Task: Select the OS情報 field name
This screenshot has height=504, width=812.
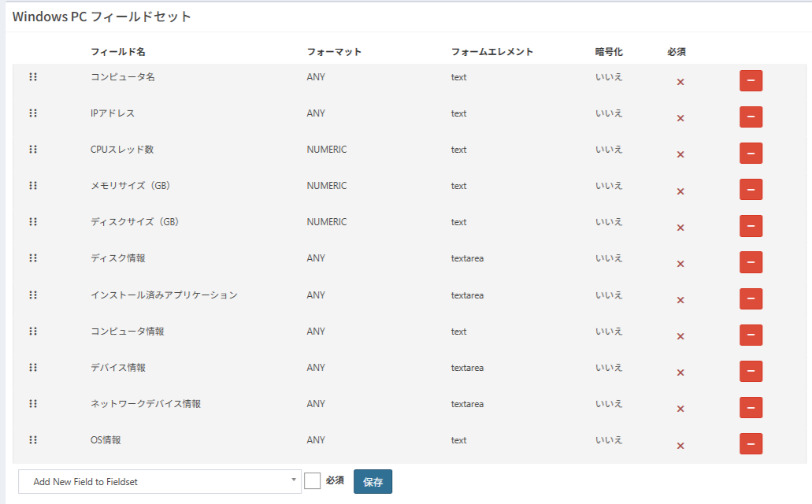Action: [106, 439]
